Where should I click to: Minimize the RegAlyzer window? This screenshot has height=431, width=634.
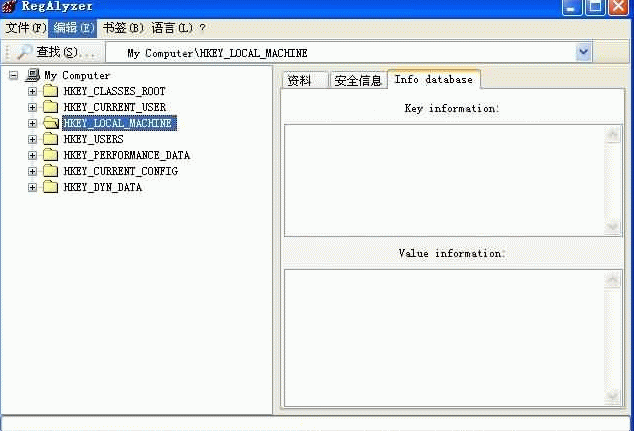[x=571, y=6]
